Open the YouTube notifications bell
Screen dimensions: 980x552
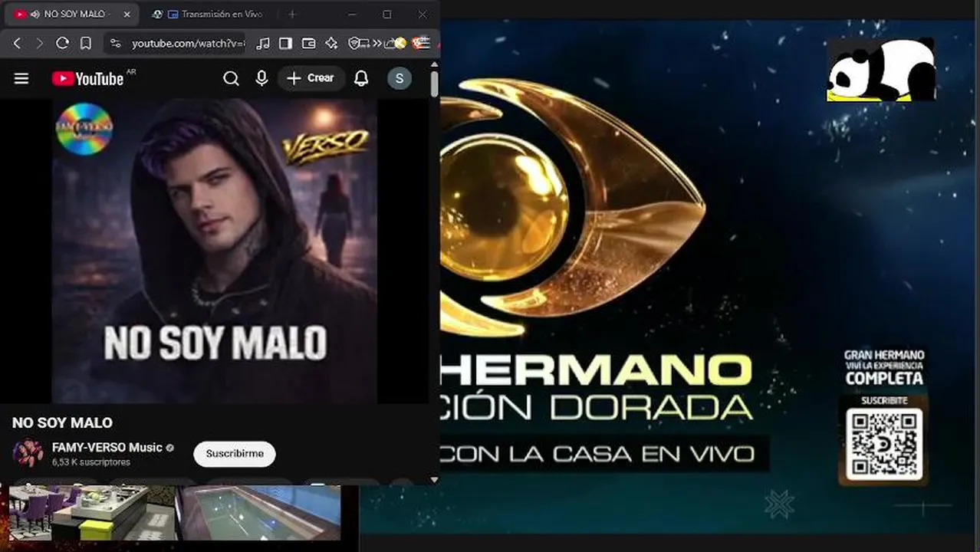coord(361,78)
